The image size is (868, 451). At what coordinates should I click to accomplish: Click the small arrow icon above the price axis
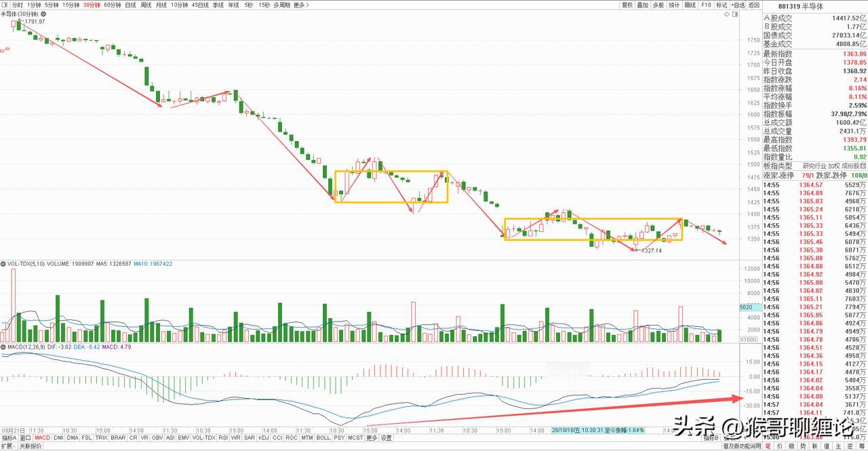(726, 14)
